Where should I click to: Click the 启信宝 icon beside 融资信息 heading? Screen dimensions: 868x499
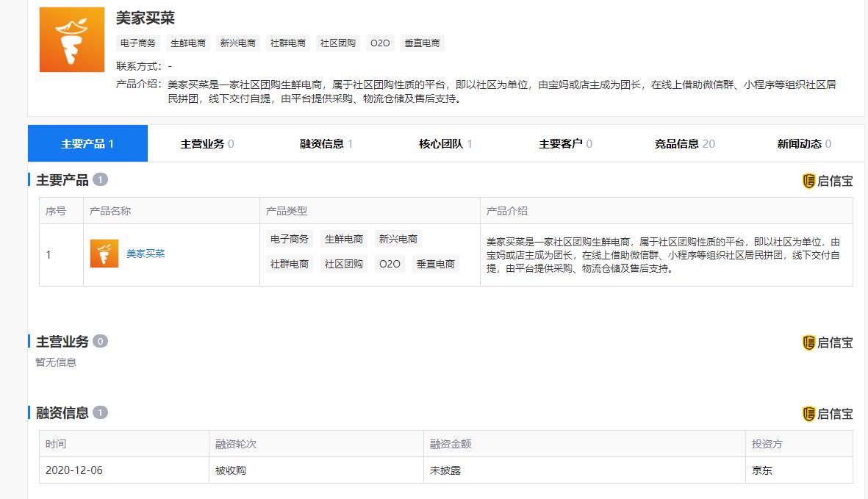click(827, 414)
